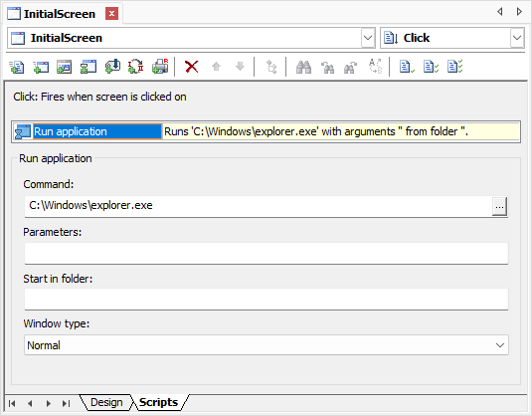Go to last sheet navigation button
Viewport: 532px width, 416px height.
67,403
